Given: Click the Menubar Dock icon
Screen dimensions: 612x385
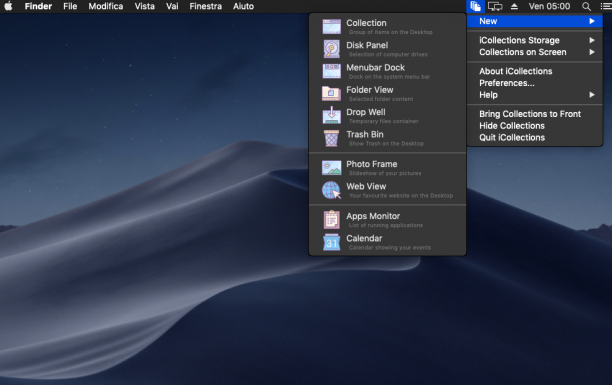Looking at the screenshot, I should 331,71.
